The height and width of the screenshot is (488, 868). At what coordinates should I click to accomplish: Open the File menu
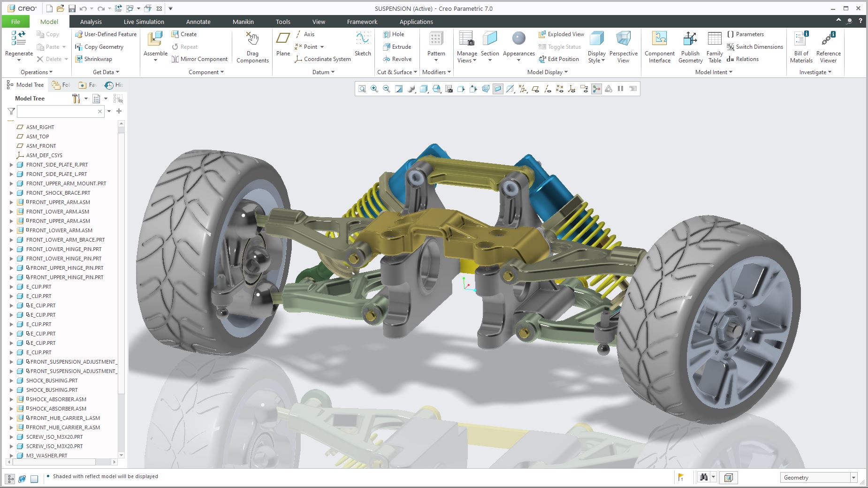(x=15, y=22)
